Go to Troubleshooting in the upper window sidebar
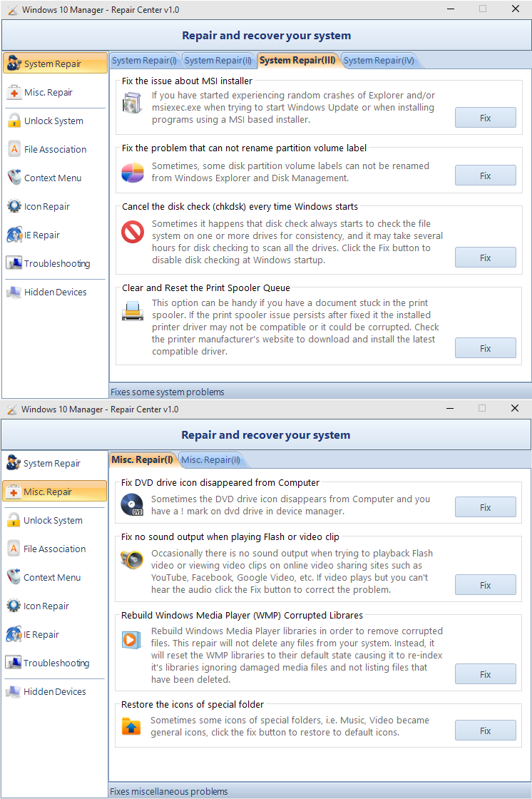Image resolution: width=532 pixels, height=799 pixels. [x=55, y=263]
